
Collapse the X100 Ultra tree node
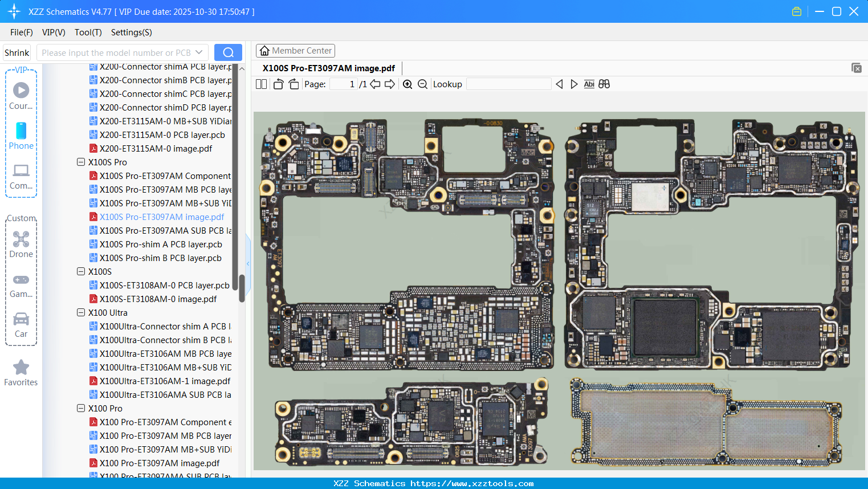[80, 312]
